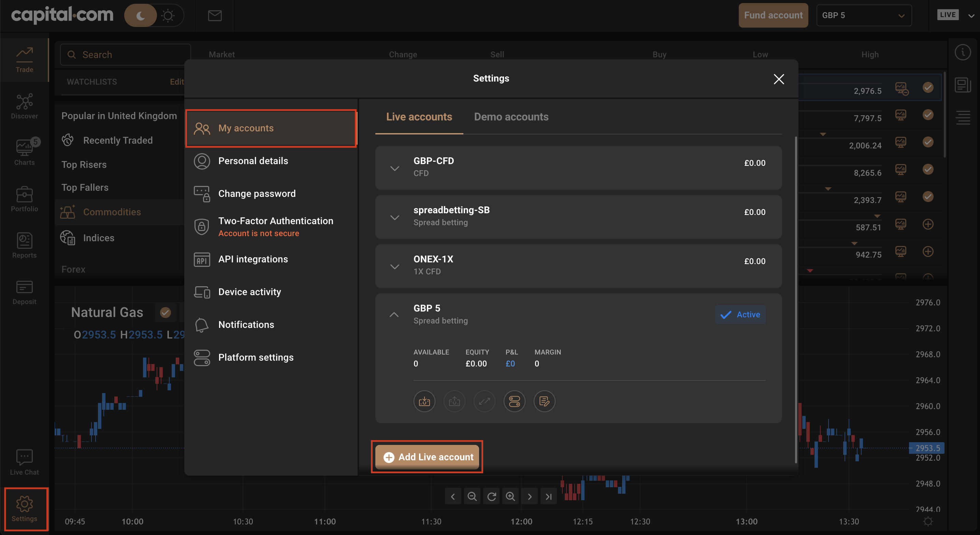Open Device activity settings
Viewport: 980px width, 535px height.
271,292
